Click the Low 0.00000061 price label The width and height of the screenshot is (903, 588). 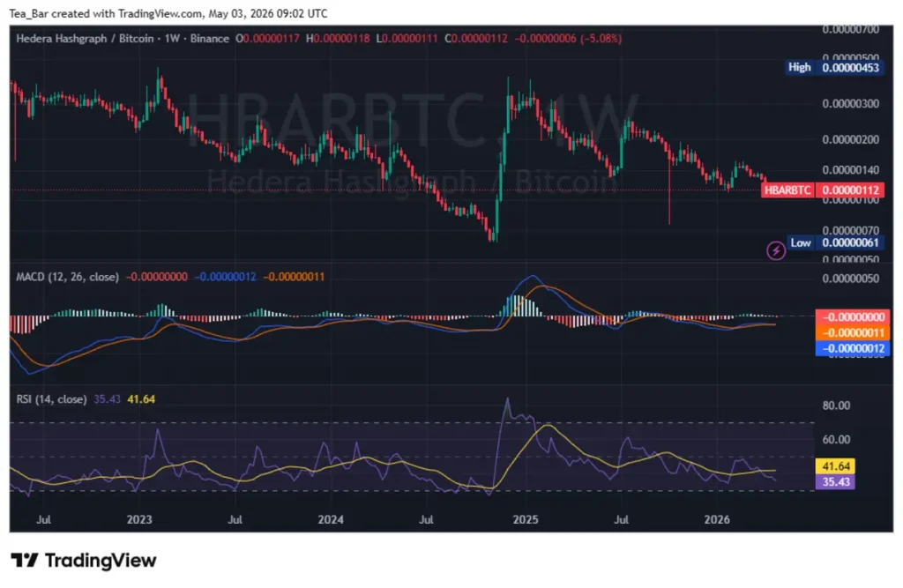click(x=834, y=242)
